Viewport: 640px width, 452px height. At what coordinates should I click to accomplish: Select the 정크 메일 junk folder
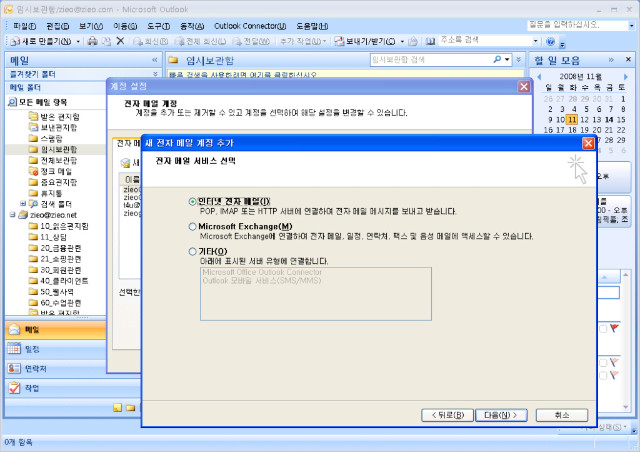[x=51, y=171]
